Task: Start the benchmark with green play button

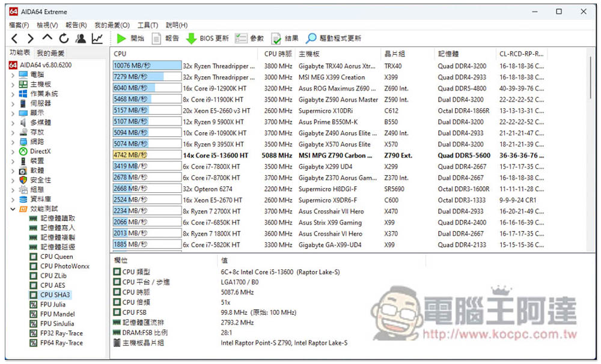Action: tap(130, 38)
